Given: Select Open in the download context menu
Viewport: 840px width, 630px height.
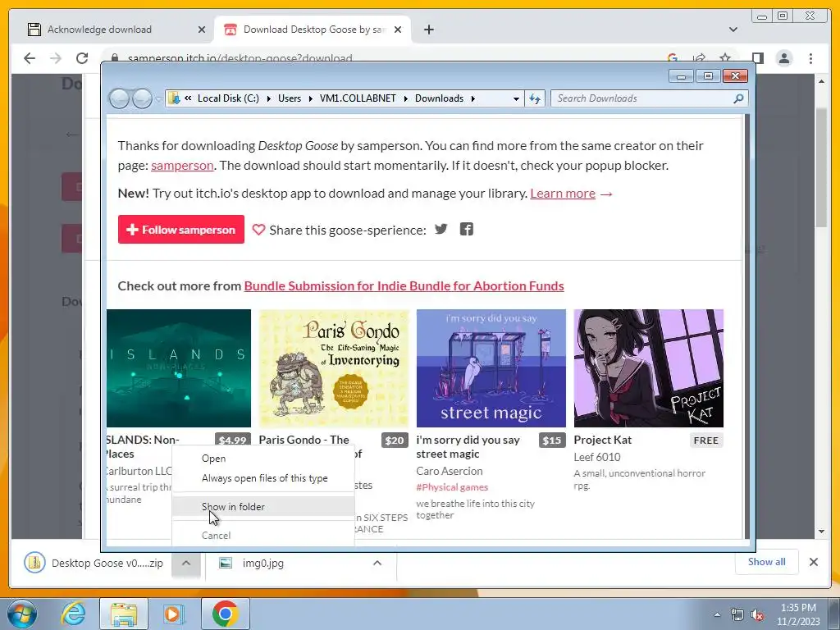Looking at the screenshot, I should [x=263, y=459].
